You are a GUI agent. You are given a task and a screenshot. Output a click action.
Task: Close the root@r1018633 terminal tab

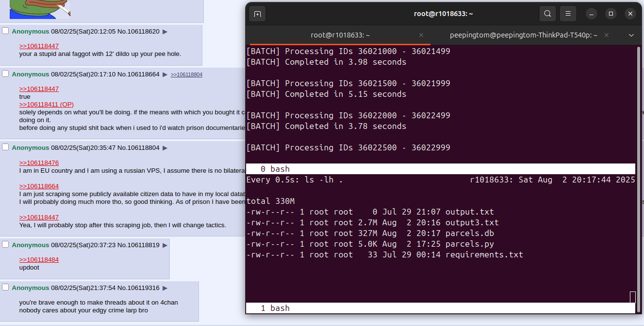coord(421,35)
